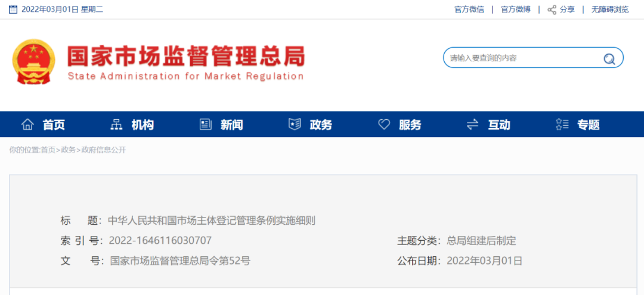
Task: Click the date 2022年03月01日 星期二
Action: click(x=62, y=10)
